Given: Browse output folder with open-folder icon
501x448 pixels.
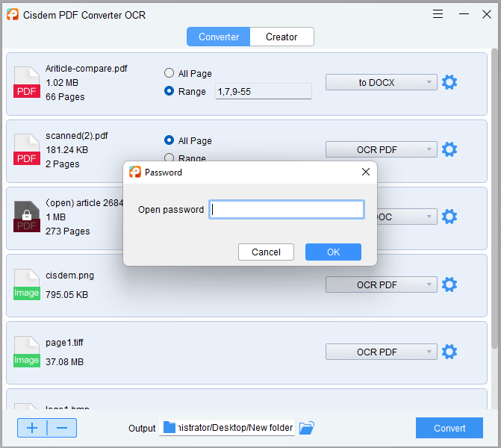Looking at the screenshot, I should pyautogui.click(x=307, y=428).
